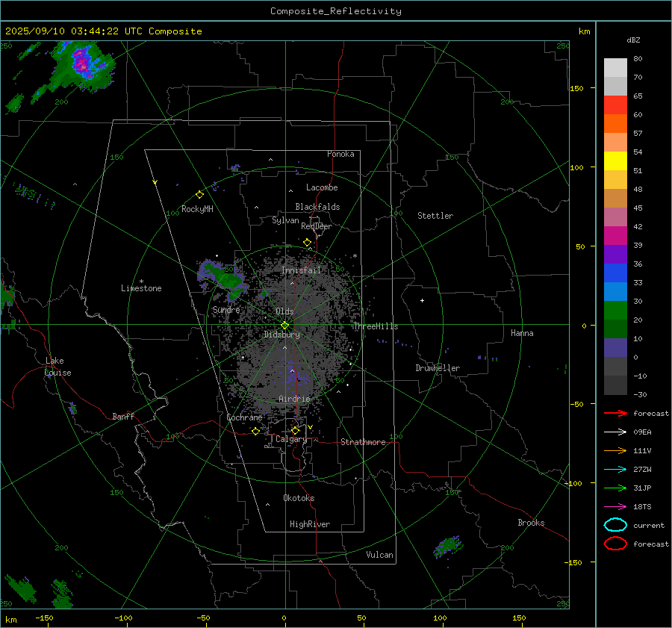Screen dimensions: 672x628
Task: Select the yellow diamond marker below Cochrane
Action: 256,432
